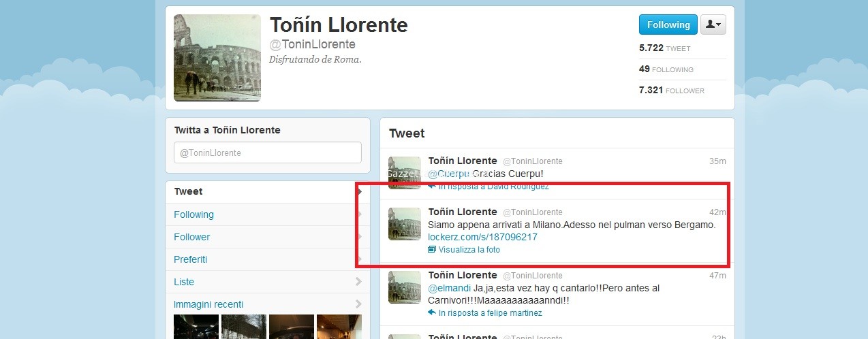Focus the @ToninLlorente tweet input field
The image size is (868, 339).
tap(267, 152)
